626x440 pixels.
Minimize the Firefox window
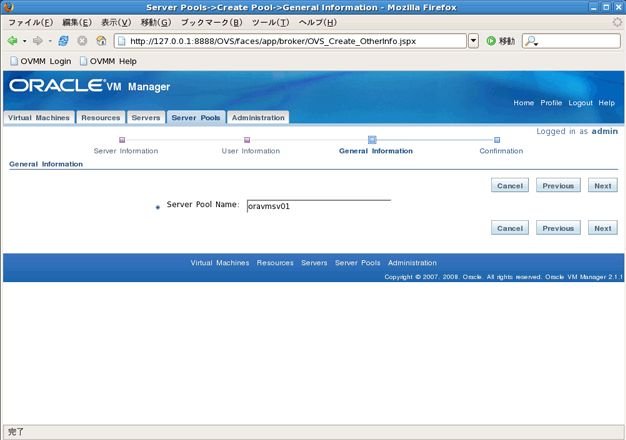point(594,7)
